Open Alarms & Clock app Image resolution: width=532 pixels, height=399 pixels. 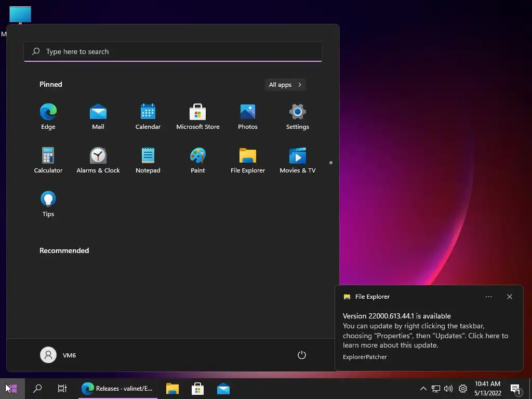(x=98, y=161)
